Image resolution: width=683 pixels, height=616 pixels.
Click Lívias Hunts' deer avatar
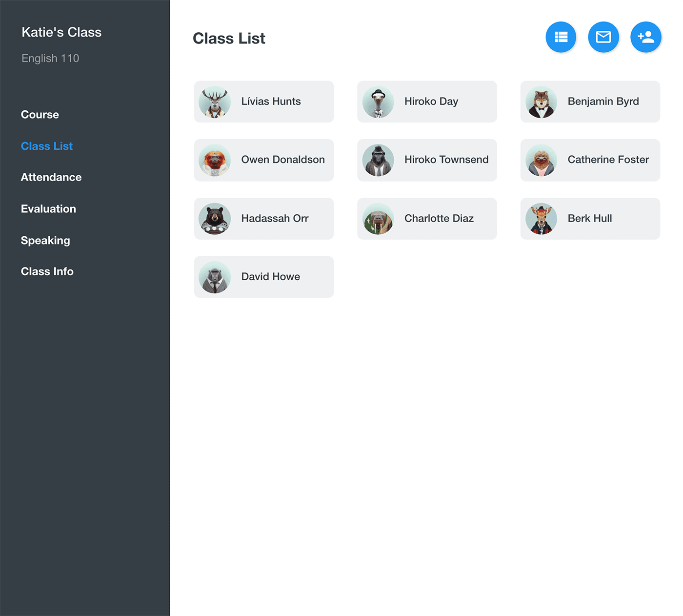pos(215,102)
